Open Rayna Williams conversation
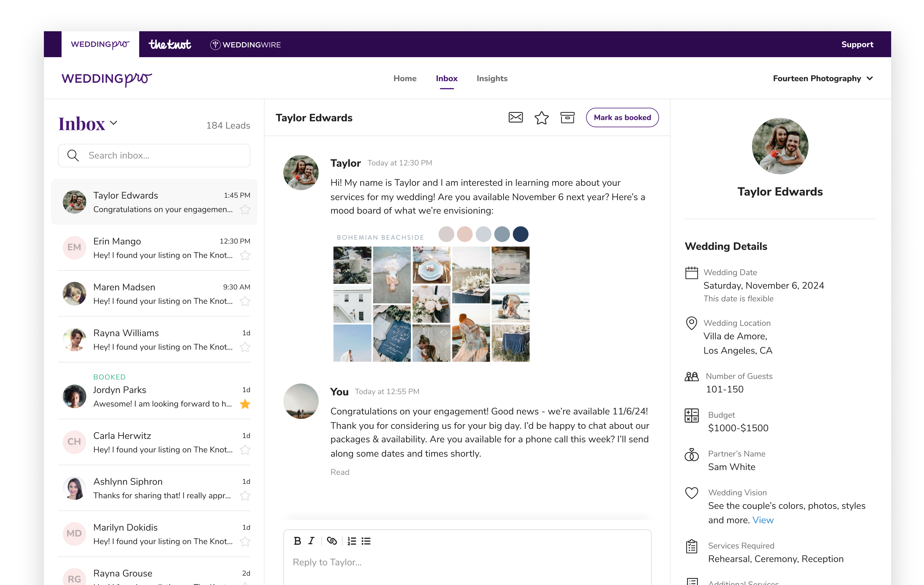The height and width of the screenshot is (585, 924). [154, 340]
